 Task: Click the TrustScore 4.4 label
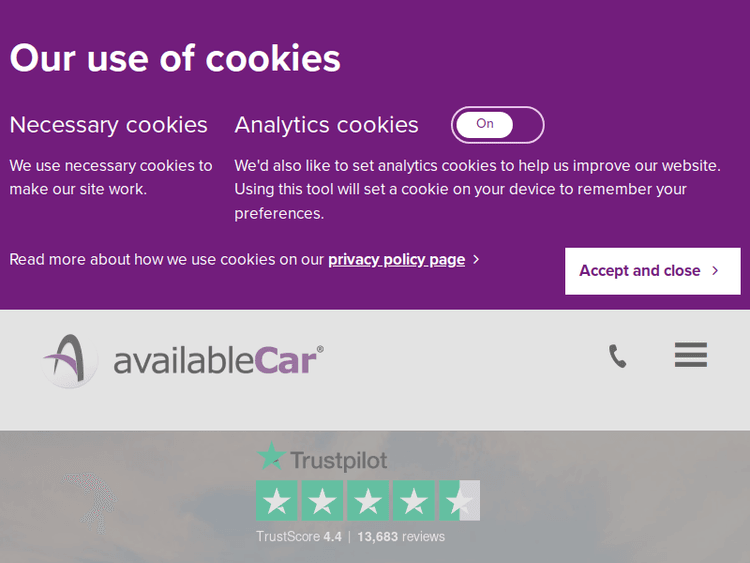pos(299,537)
